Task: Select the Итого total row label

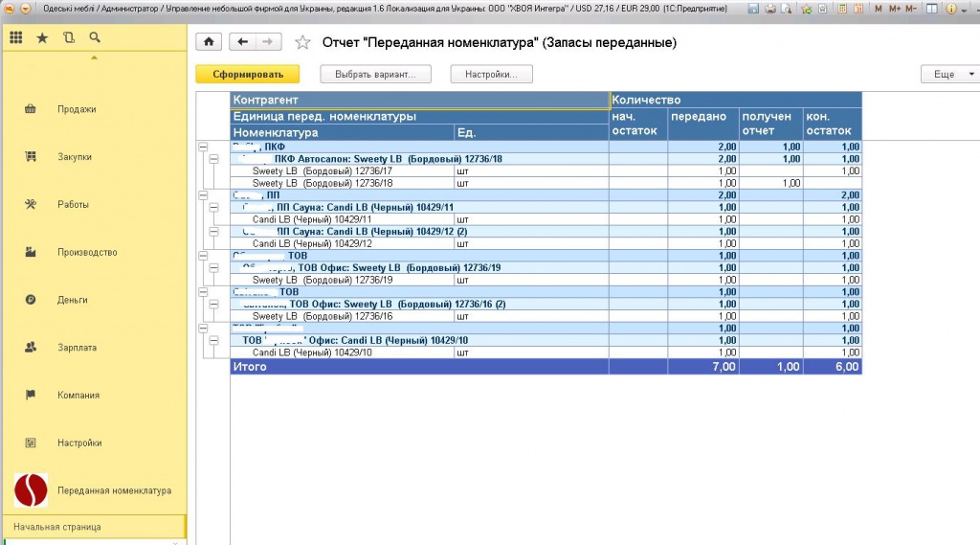Action: pos(250,367)
